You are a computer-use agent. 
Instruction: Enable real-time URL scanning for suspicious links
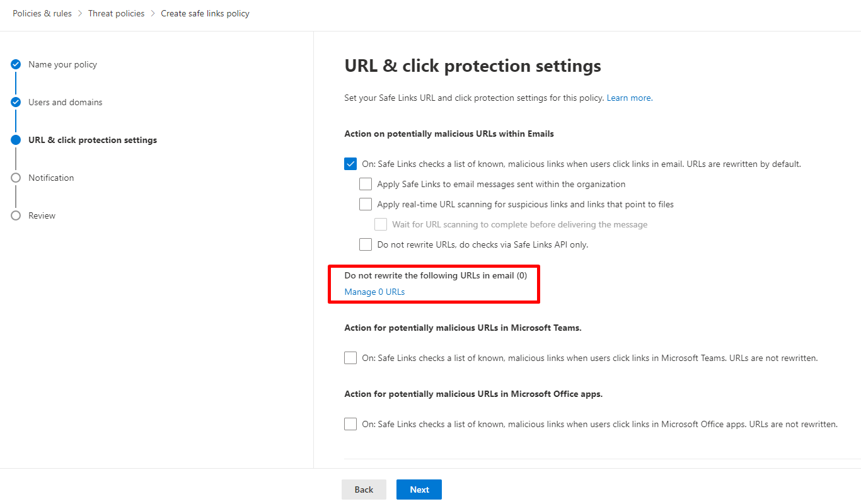(x=366, y=204)
